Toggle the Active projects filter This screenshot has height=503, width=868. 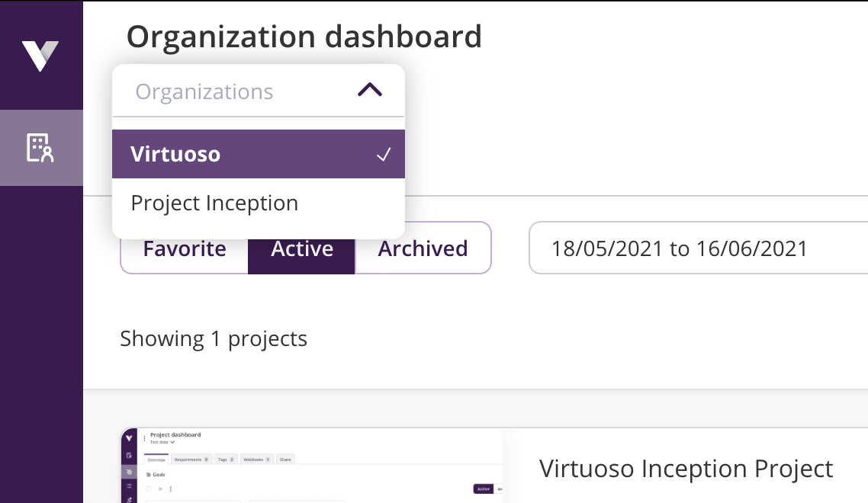pyautogui.click(x=302, y=248)
